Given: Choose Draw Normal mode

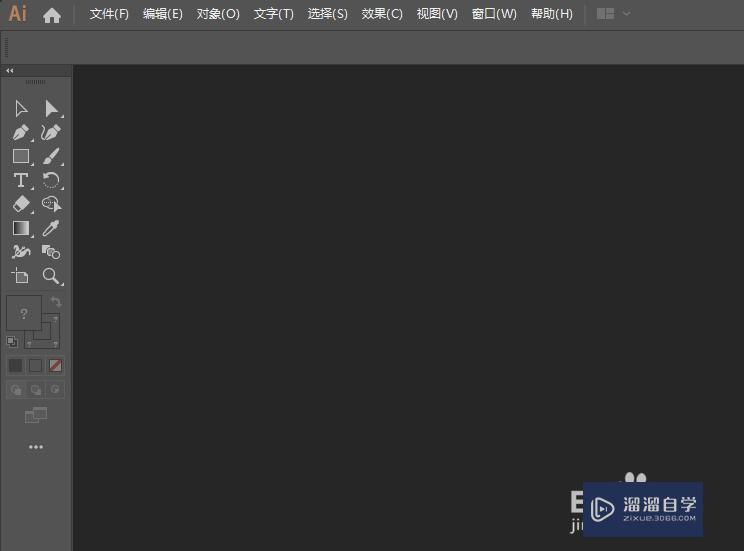Looking at the screenshot, I should click(x=16, y=390).
